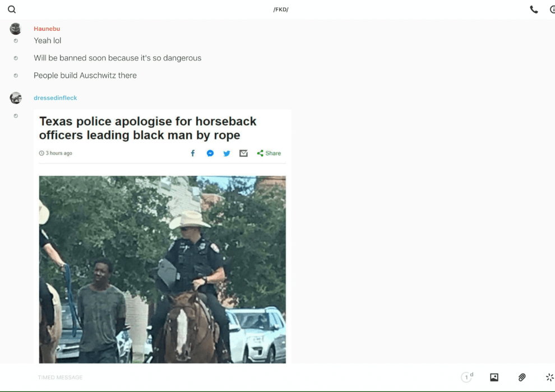Share article via Messenger icon

[x=210, y=153]
